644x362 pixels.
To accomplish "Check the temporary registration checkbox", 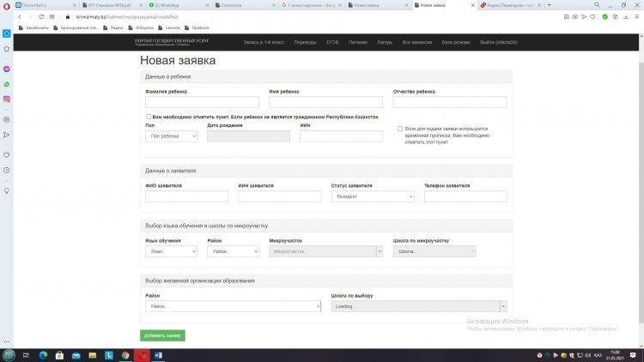I will point(400,129).
